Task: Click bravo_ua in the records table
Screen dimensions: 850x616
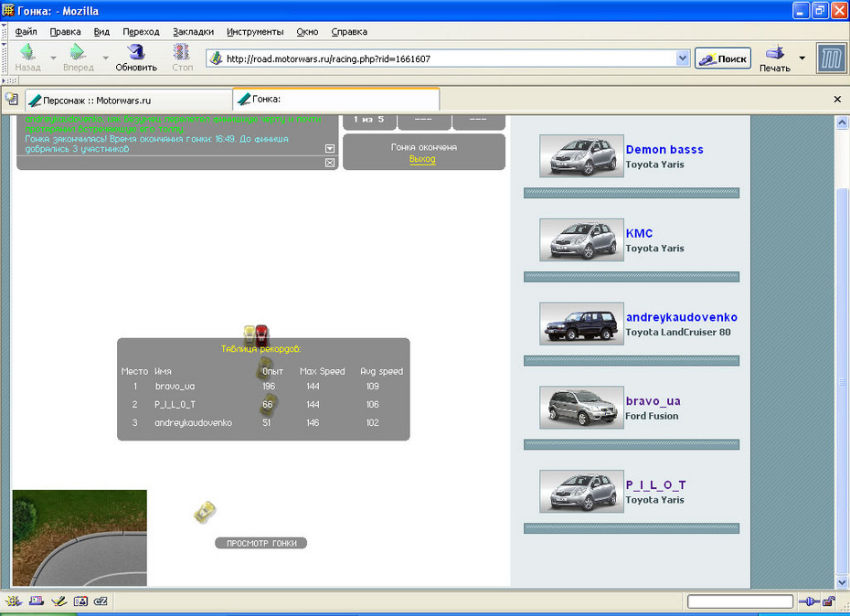Action: [x=175, y=386]
